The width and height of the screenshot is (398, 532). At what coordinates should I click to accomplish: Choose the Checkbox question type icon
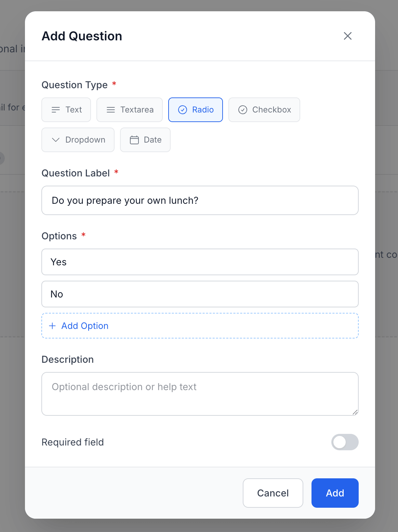(242, 110)
